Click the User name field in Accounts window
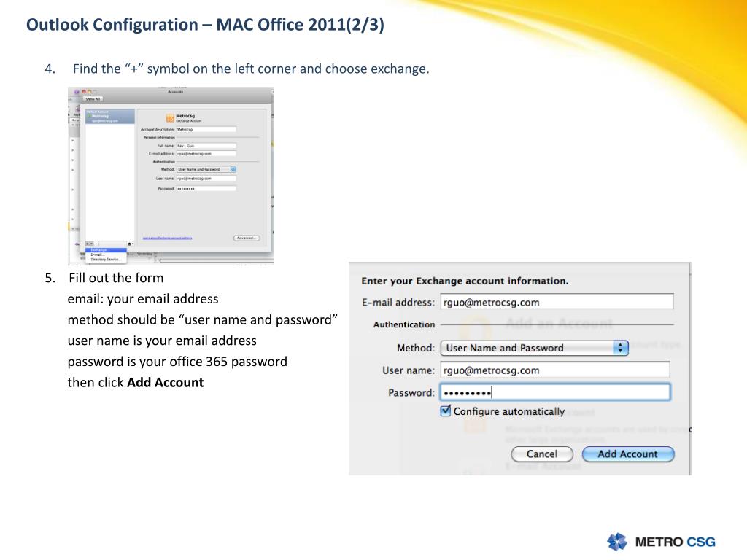The image size is (747, 560). [206, 178]
